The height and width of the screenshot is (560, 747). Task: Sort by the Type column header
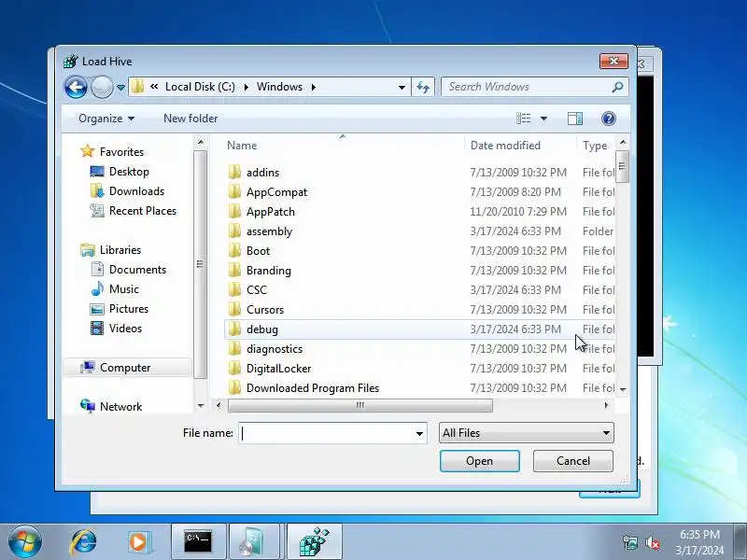tap(595, 146)
